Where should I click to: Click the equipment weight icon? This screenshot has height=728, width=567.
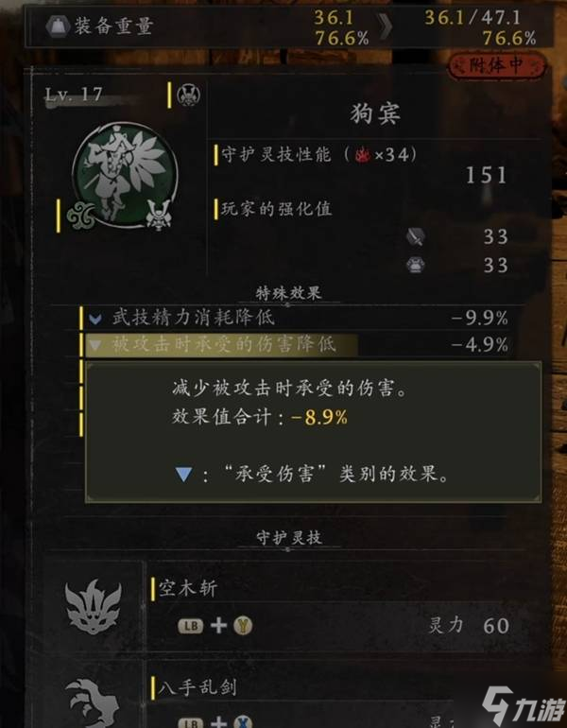pos(57,26)
